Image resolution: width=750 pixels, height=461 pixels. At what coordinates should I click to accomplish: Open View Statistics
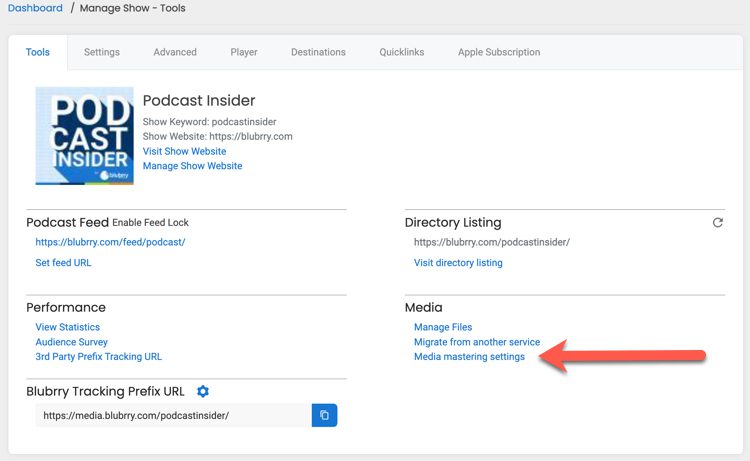(x=67, y=327)
